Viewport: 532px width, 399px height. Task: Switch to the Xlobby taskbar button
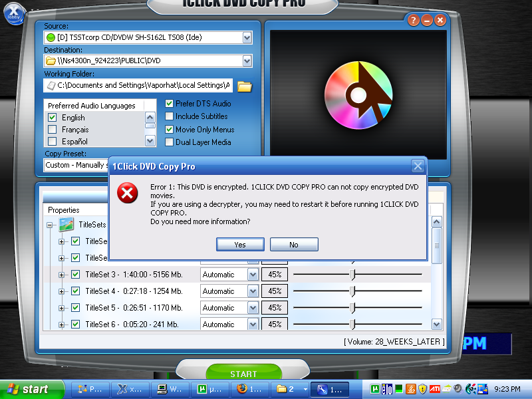[x=130, y=389]
